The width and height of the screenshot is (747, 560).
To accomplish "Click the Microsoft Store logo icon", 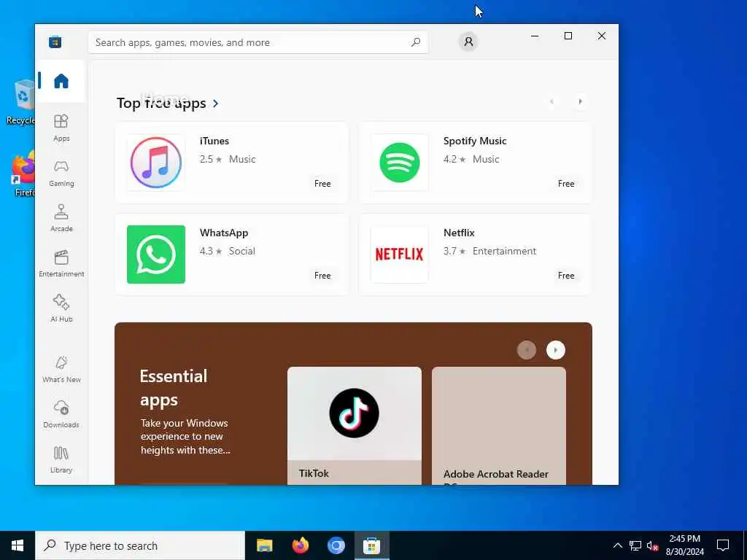I will (x=55, y=42).
